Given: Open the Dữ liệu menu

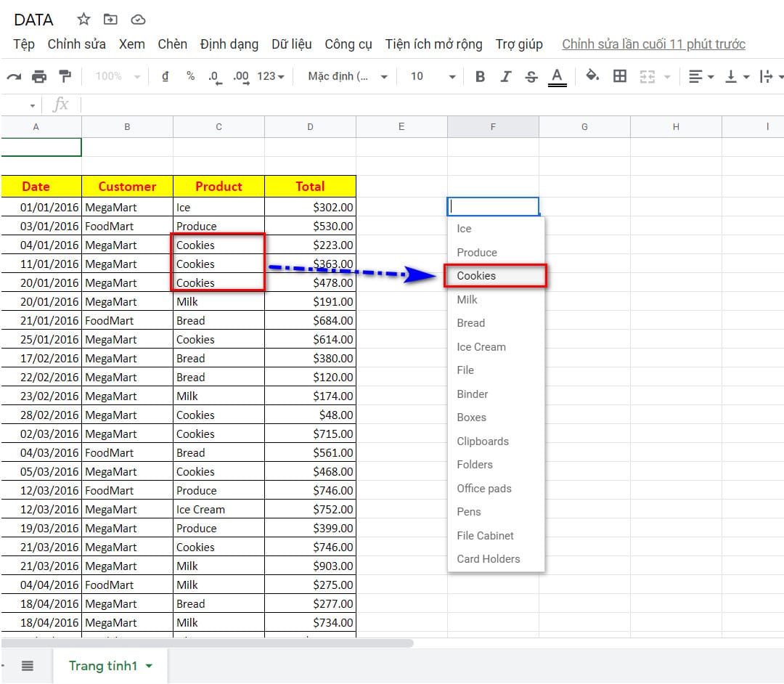Looking at the screenshot, I should click(x=291, y=44).
